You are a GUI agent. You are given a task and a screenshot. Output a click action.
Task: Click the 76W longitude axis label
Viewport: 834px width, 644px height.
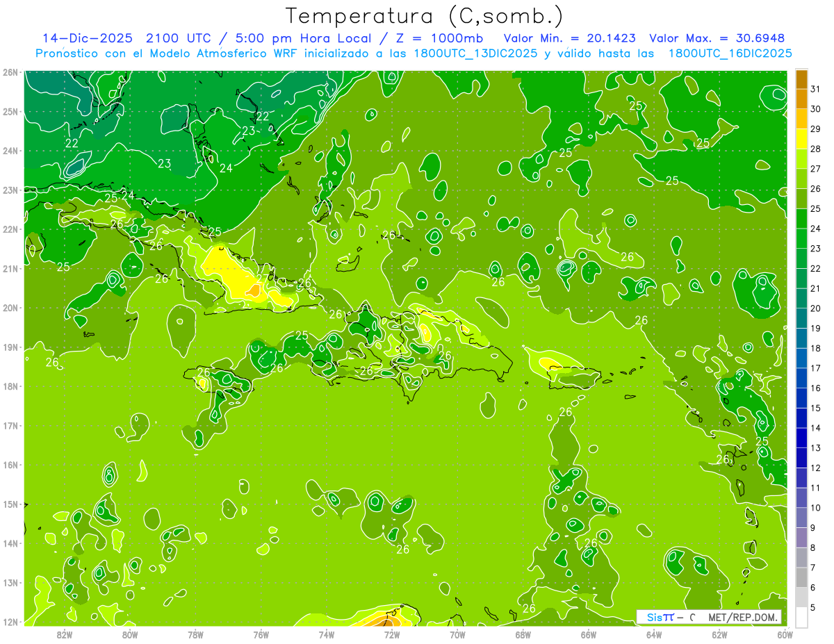point(261,634)
